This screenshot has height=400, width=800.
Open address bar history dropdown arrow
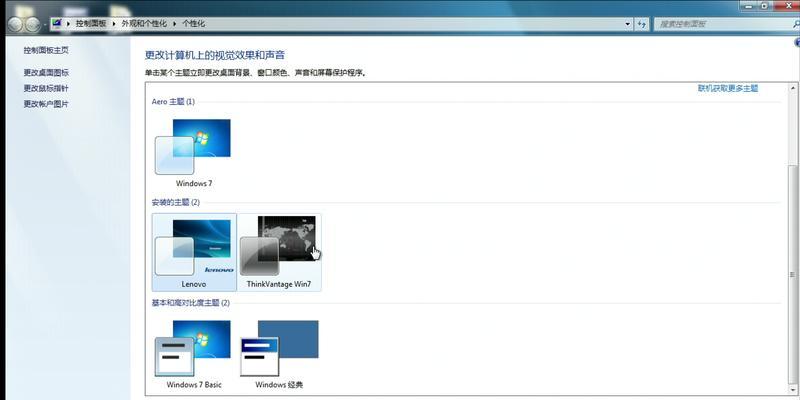[x=628, y=23]
